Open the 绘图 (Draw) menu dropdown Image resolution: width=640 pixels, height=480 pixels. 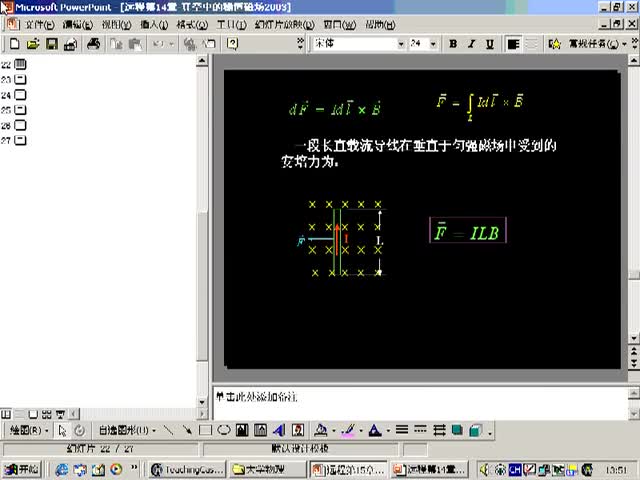click(29, 430)
